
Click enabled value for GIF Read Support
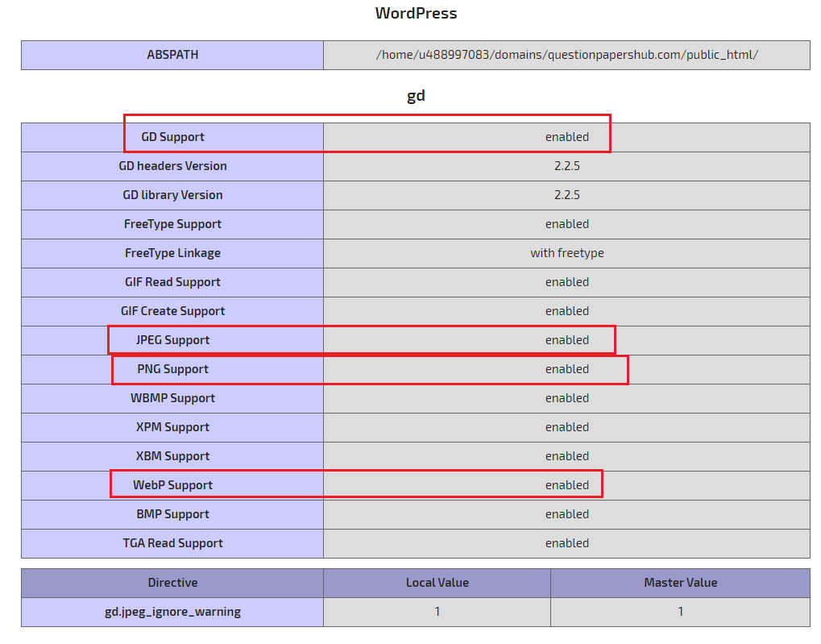567,282
